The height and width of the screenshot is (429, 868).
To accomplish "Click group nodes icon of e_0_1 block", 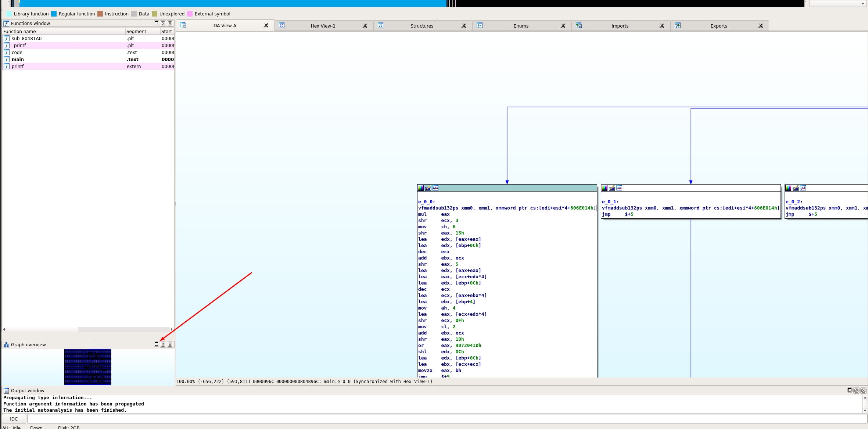I will [x=619, y=188].
